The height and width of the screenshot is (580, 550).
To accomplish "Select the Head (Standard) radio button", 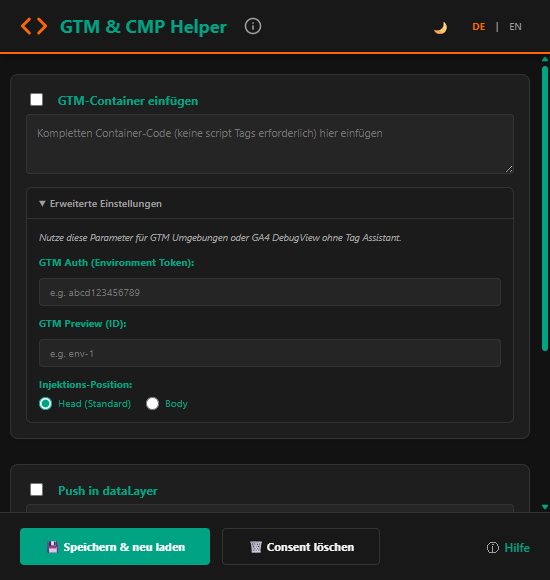I will tap(45, 404).
